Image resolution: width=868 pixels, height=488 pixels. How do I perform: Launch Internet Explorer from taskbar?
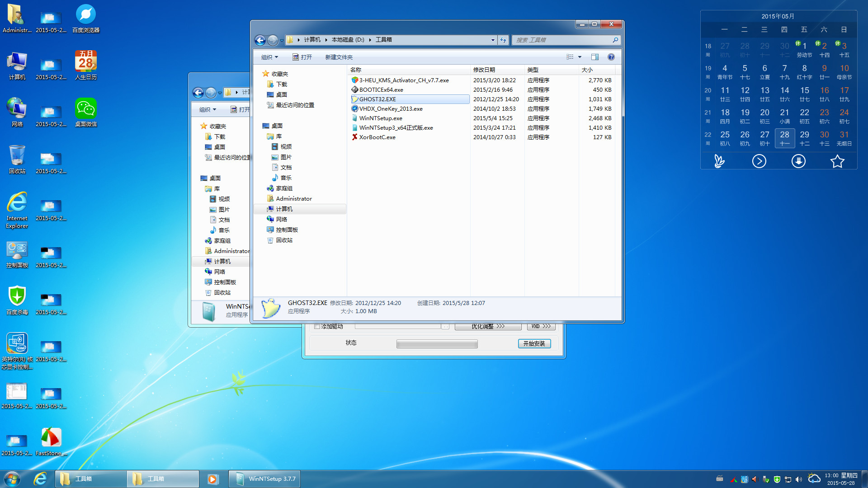[x=40, y=479]
